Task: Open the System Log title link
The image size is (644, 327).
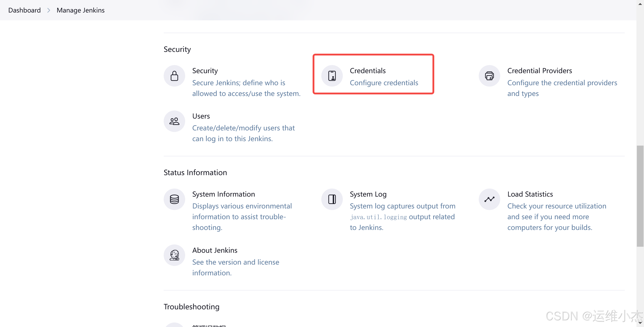Action: point(368,194)
